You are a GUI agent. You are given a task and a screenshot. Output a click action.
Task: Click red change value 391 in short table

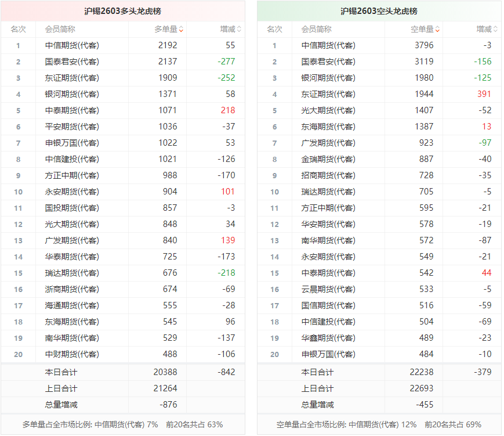coord(484,94)
